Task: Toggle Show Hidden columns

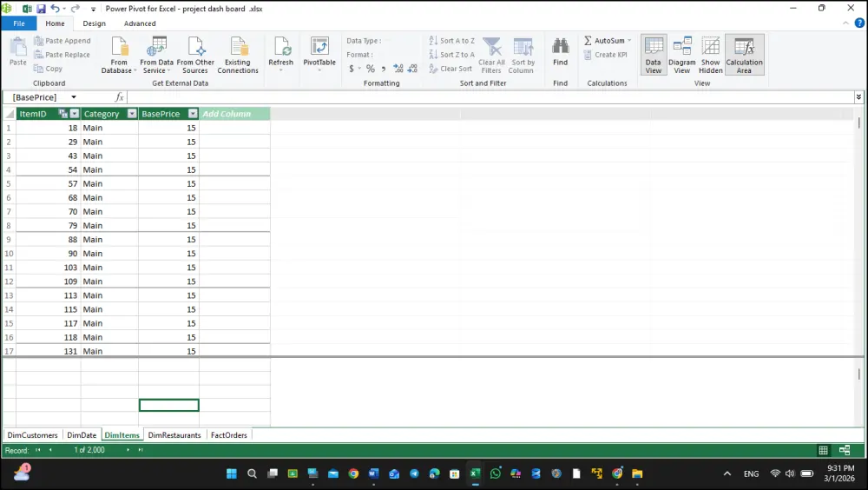Action: pyautogui.click(x=710, y=55)
